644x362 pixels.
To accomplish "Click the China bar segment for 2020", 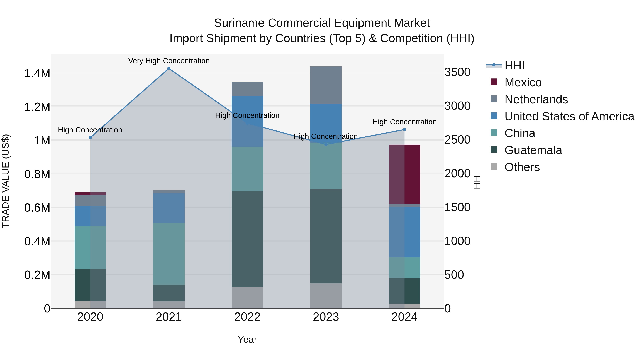I will (90, 248).
